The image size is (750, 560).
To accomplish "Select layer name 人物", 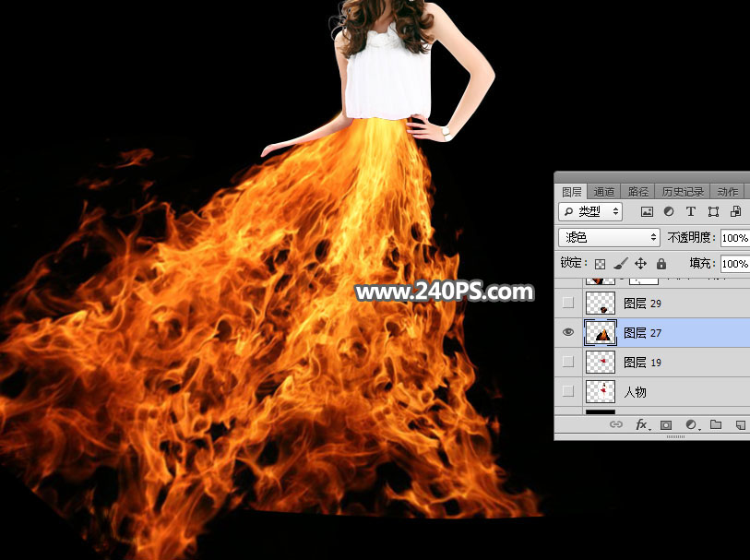I will 636,392.
